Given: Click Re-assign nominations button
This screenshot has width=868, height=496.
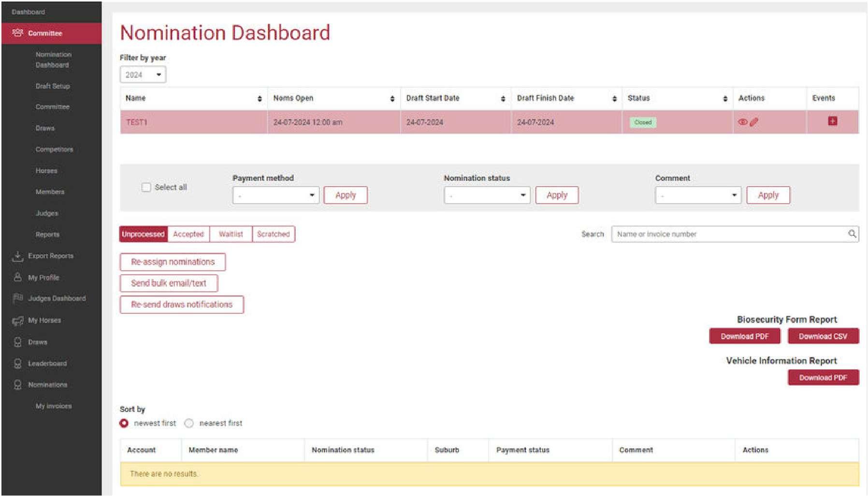Looking at the screenshot, I should point(173,262).
